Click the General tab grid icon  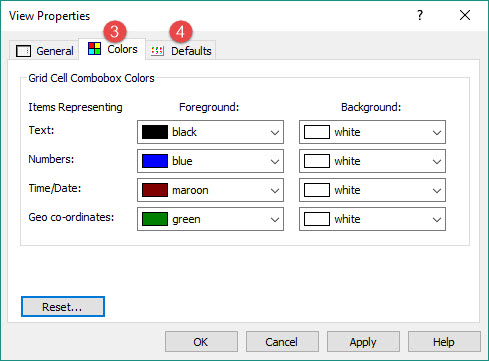23,51
